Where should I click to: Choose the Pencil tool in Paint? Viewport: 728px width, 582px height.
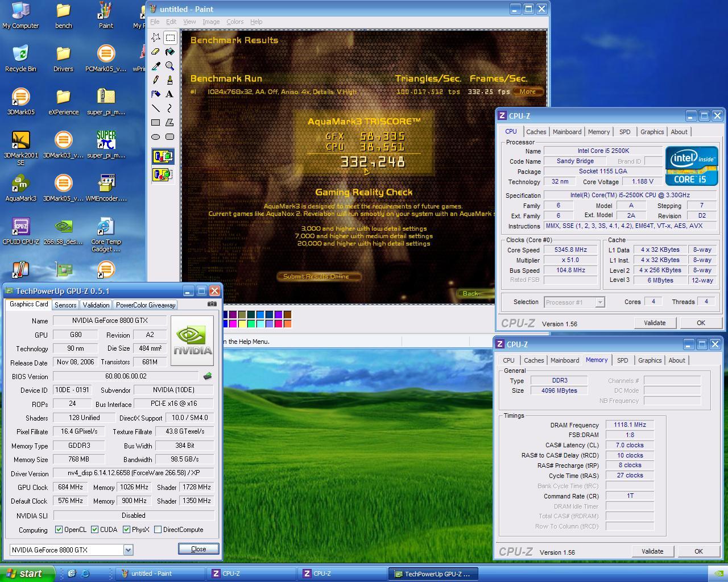[x=156, y=80]
